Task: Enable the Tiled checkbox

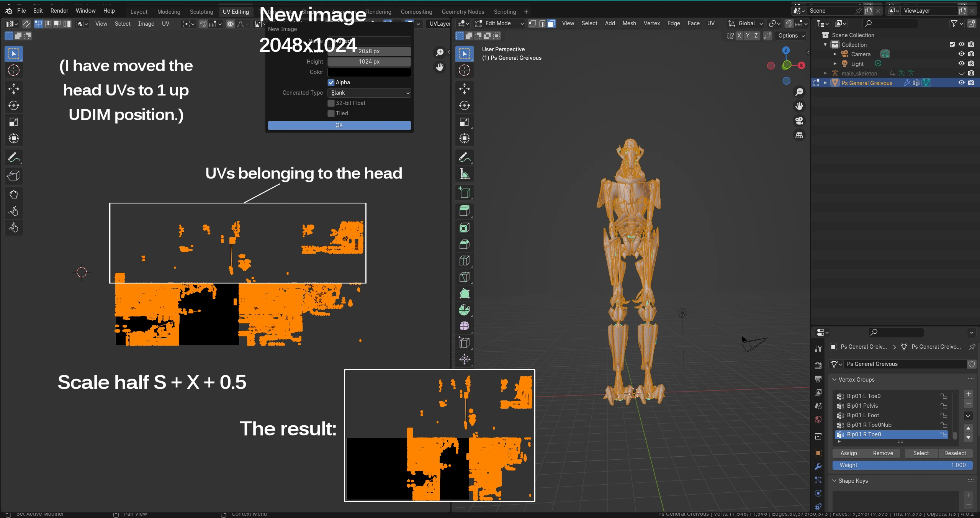Action: point(331,113)
